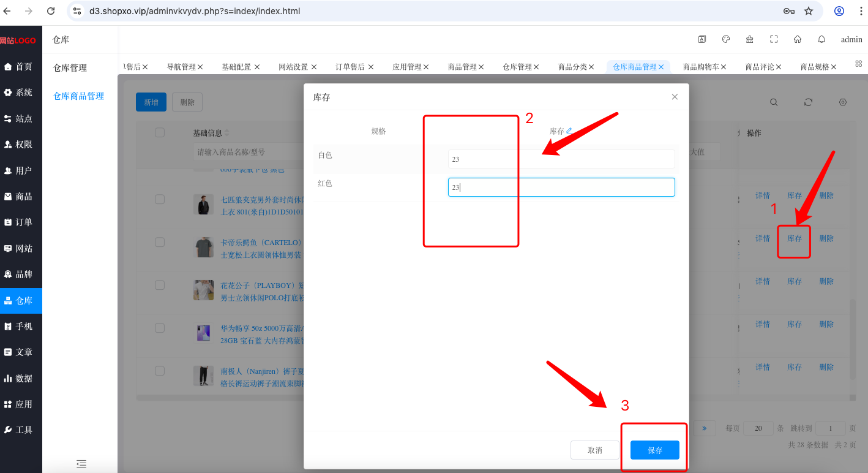Open the admin user menu
The width and height of the screenshot is (868, 473).
(x=851, y=39)
